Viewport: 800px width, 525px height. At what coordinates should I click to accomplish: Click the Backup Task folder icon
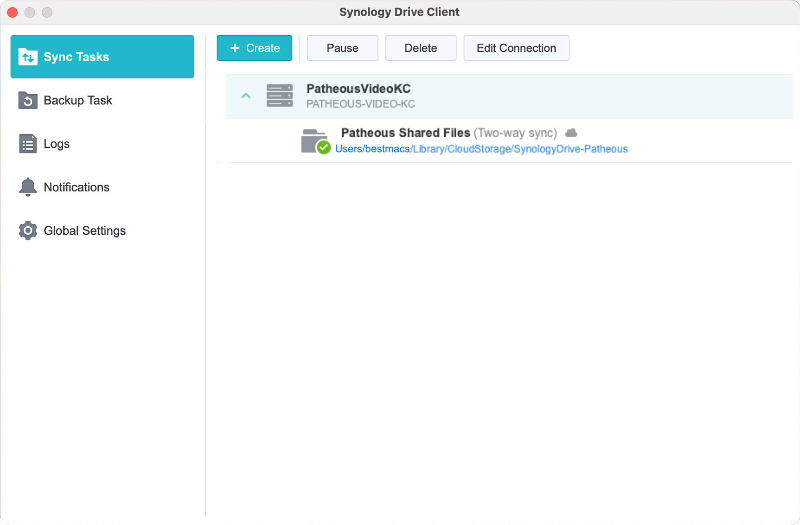tap(28, 101)
